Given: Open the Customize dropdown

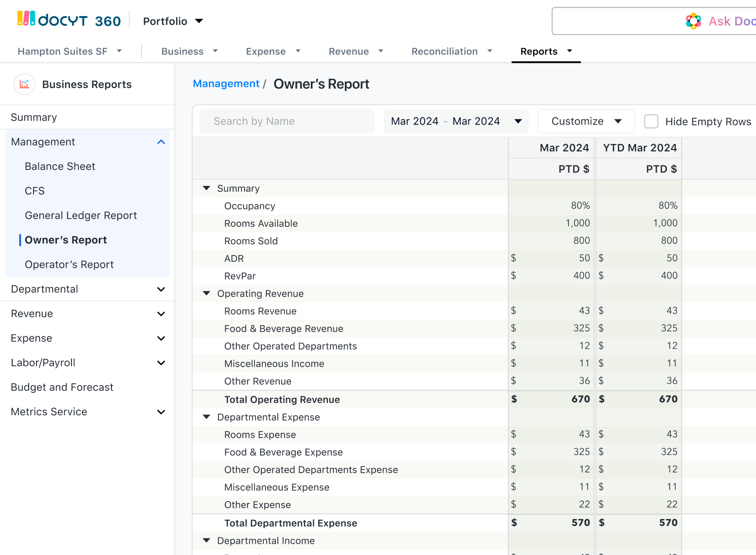Looking at the screenshot, I should click(x=586, y=121).
